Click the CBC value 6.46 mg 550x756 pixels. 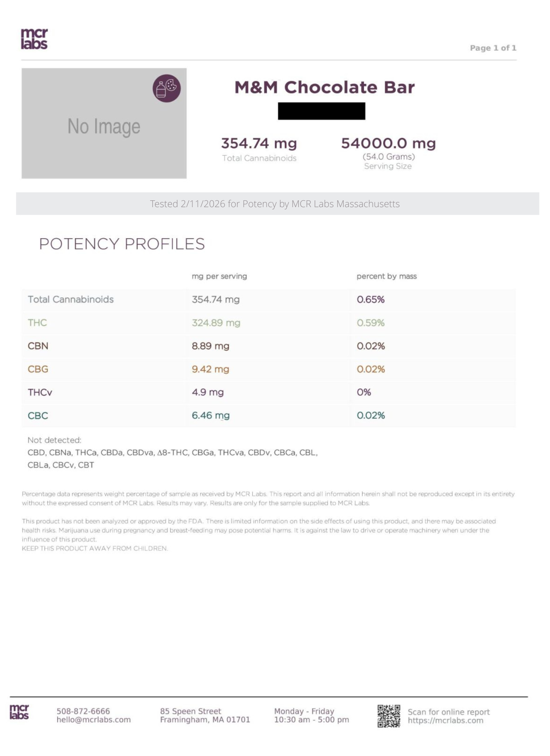point(211,415)
